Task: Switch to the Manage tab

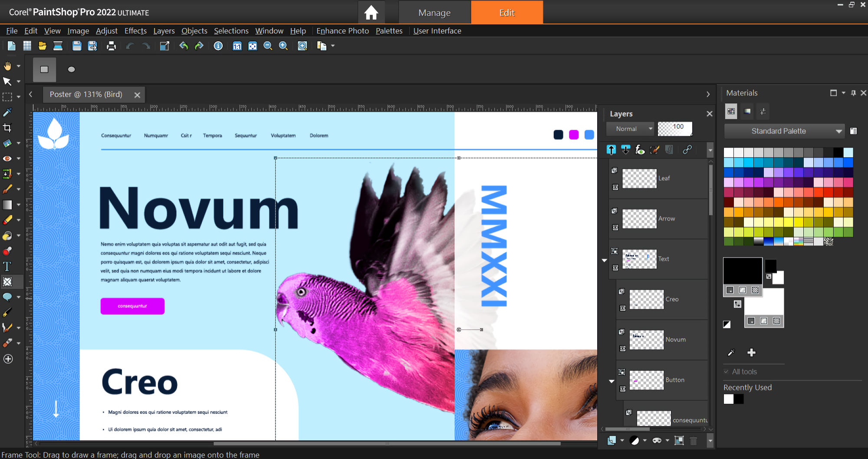Action: (434, 13)
